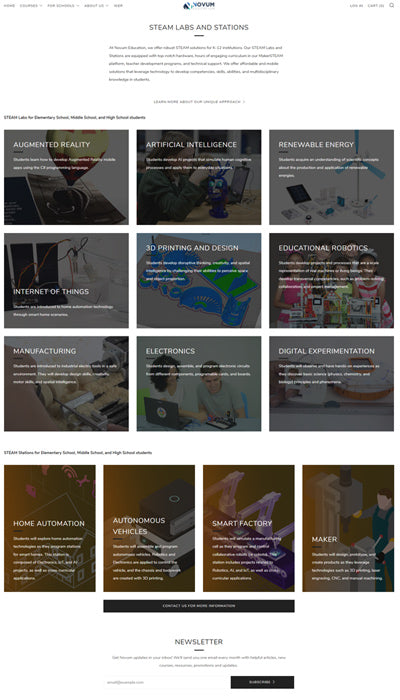Viewport: 400px width, 700px height.
Task: Click the Novum logo in header
Action: click(199, 5)
